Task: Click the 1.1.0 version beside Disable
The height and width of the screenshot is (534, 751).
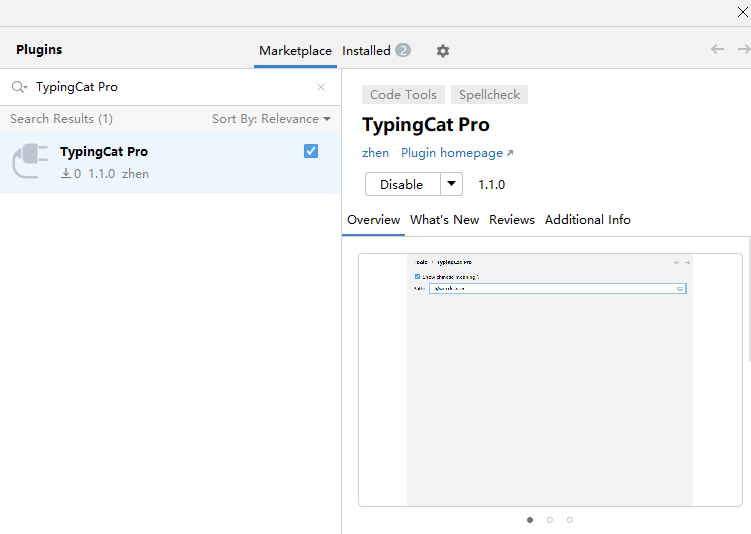Action: 491,185
